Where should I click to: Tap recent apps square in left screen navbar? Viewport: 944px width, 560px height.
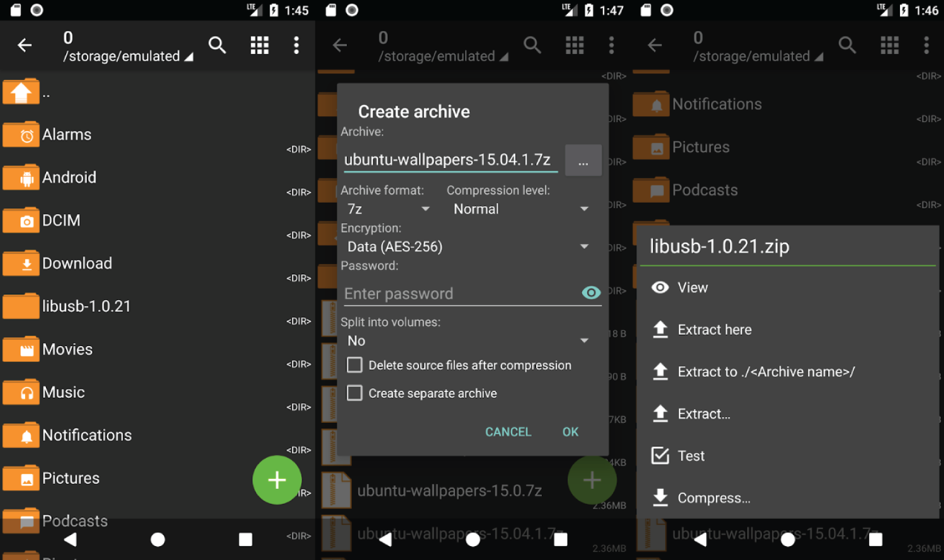[x=245, y=539]
